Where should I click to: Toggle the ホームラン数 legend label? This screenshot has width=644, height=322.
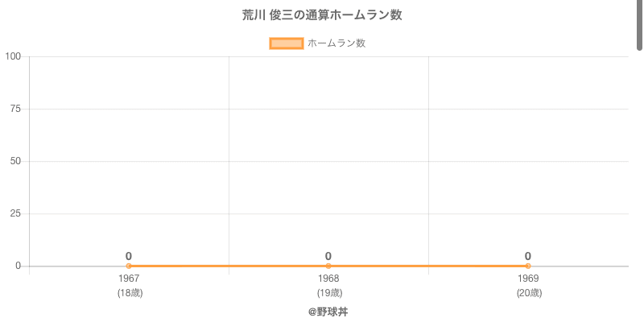(336, 43)
